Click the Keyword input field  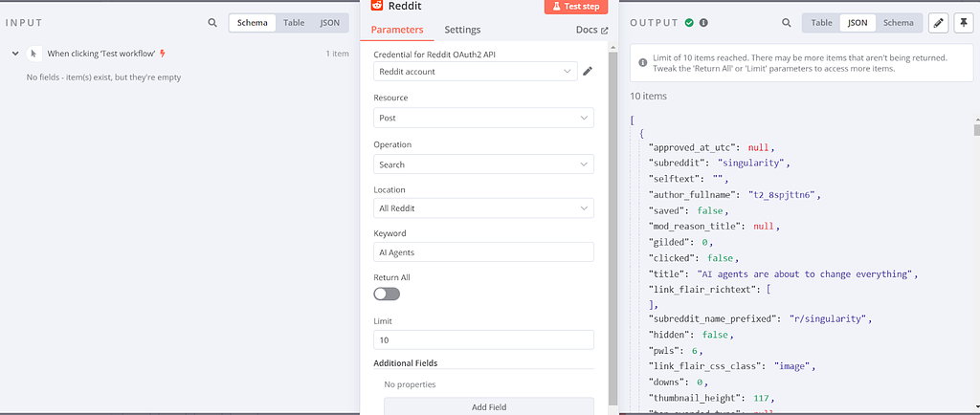[483, 252]
